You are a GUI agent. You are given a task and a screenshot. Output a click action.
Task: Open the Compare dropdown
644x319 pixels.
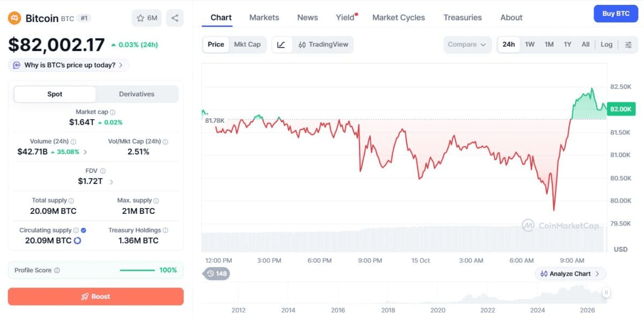(467, 44)
